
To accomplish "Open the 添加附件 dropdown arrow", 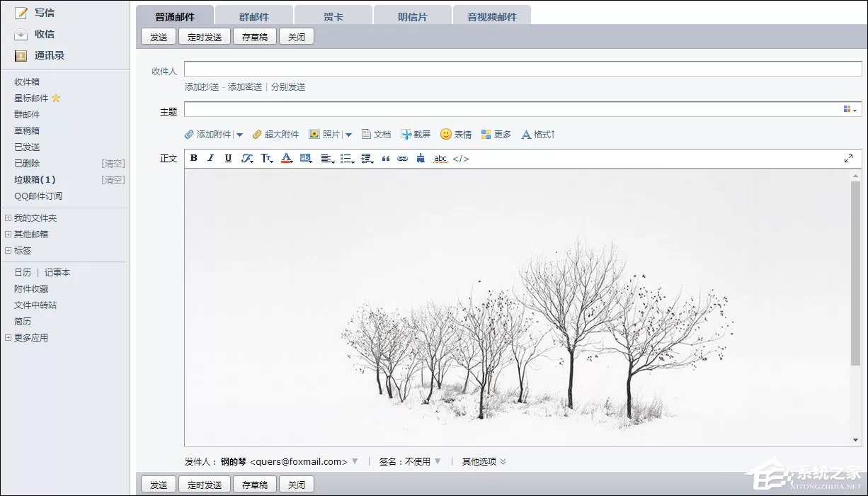I will coord(239,135).
